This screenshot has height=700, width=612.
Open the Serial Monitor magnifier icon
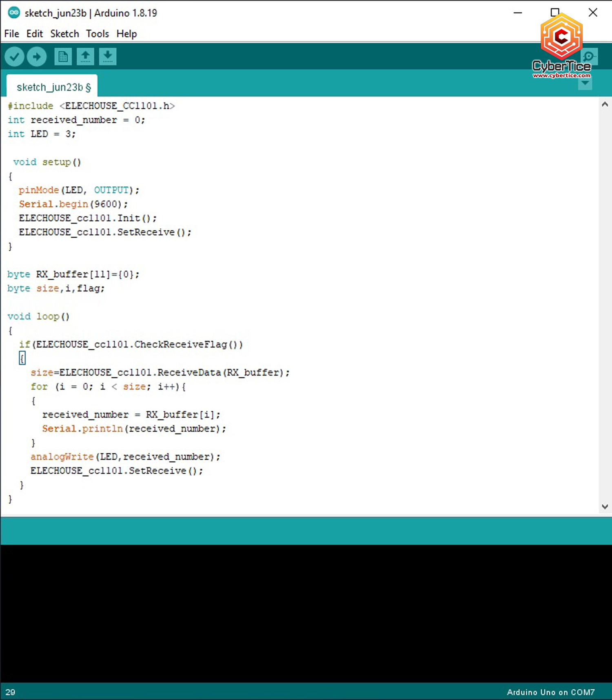[590, 57]
